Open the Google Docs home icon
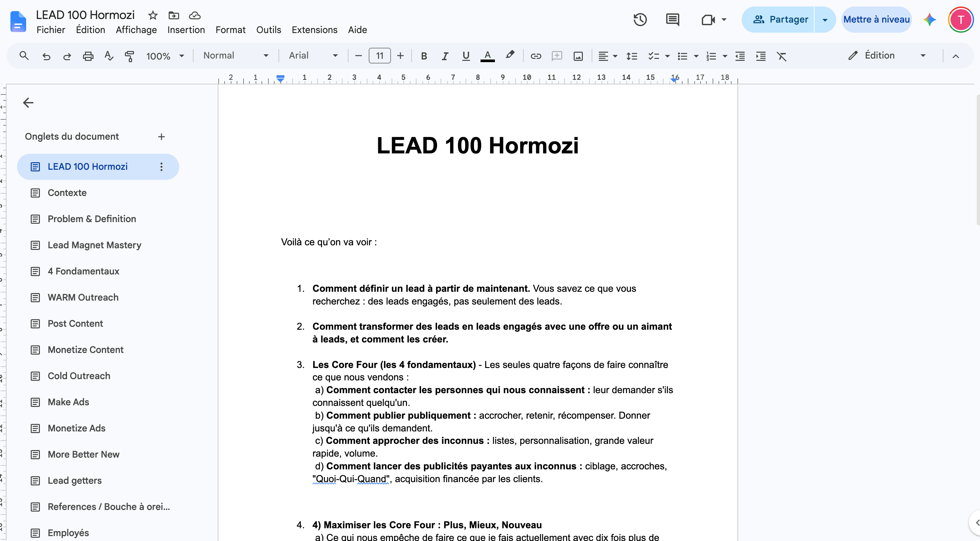The height and width of the screenshot is (541, 980). click(x=18, y=22)
